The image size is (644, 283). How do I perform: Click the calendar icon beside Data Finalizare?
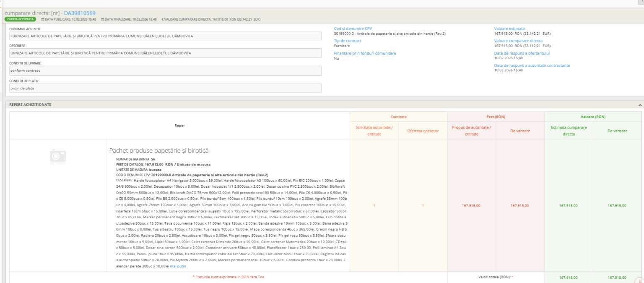coord(102,19)
